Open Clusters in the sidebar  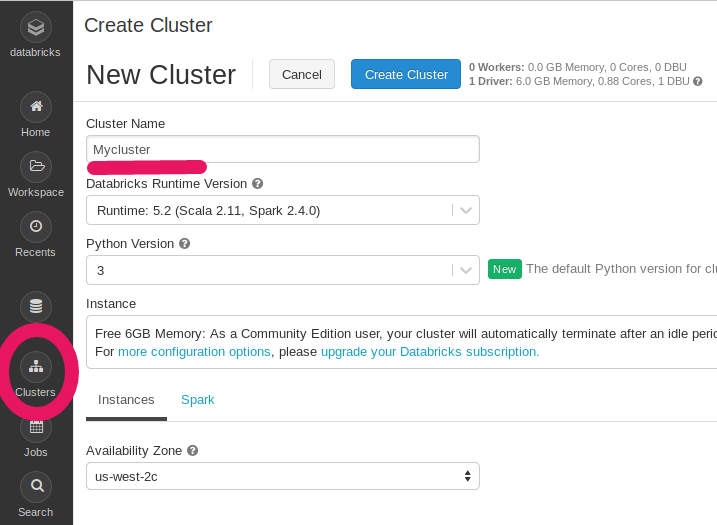click(x=36, y=367)
